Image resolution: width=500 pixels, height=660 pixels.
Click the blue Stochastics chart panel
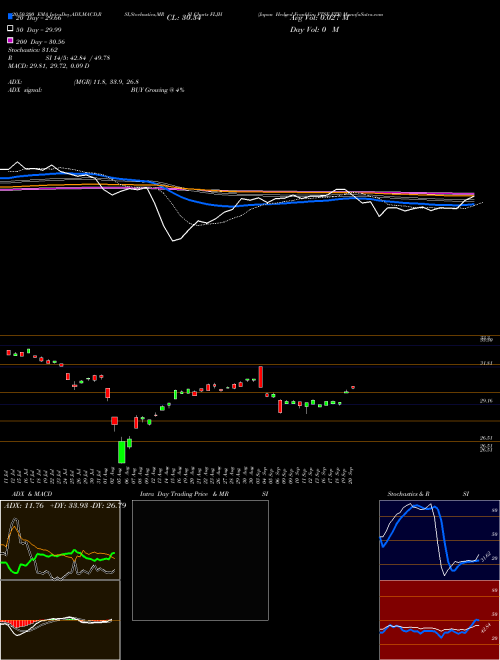pos(439,540)
